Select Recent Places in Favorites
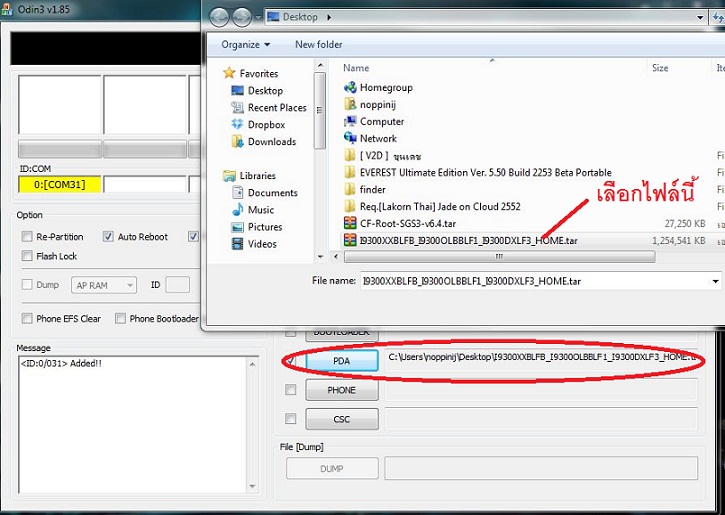Screen dimensions: 725x515 tap(277, 107)
